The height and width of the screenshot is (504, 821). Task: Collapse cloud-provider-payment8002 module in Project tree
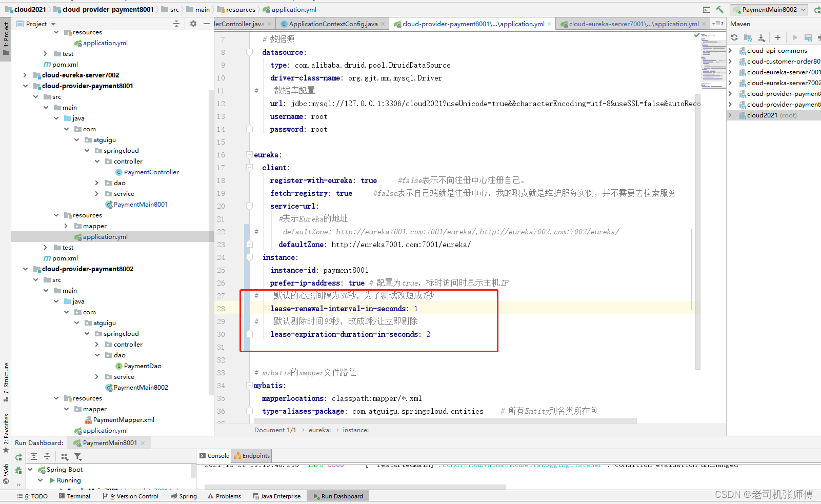coord(25,269)
